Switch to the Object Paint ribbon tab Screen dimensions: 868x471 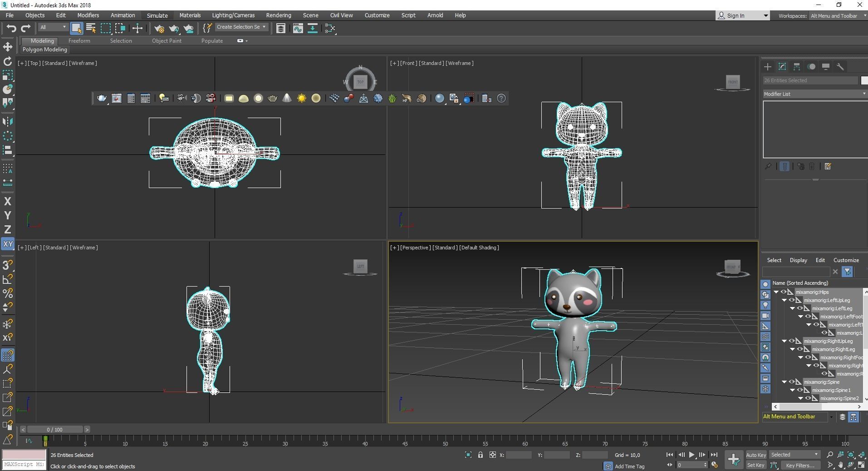[167, 41]
